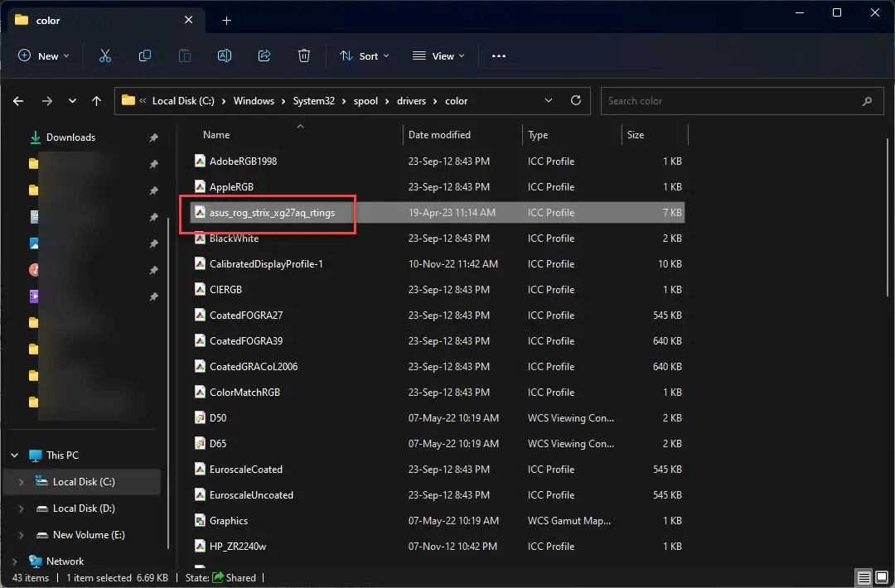Screen dimensions: 895x588
Task: Click the Delete trash icon
Action: pos(304,55)
